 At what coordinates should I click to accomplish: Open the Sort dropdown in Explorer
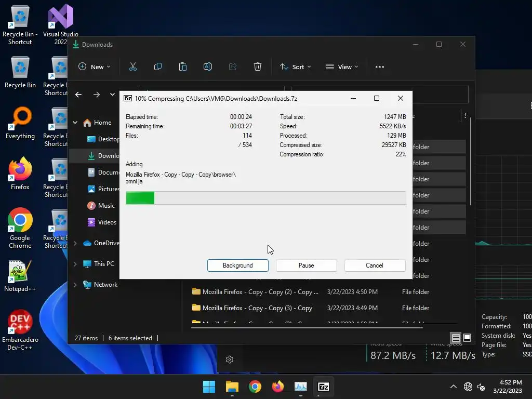coord(295,67)
